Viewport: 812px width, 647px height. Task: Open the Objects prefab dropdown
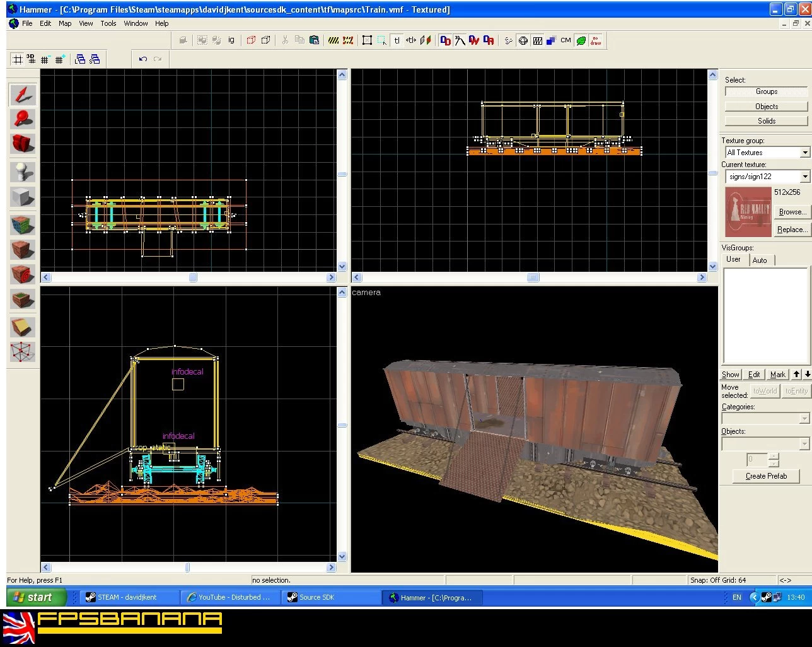tap(804, 444)
